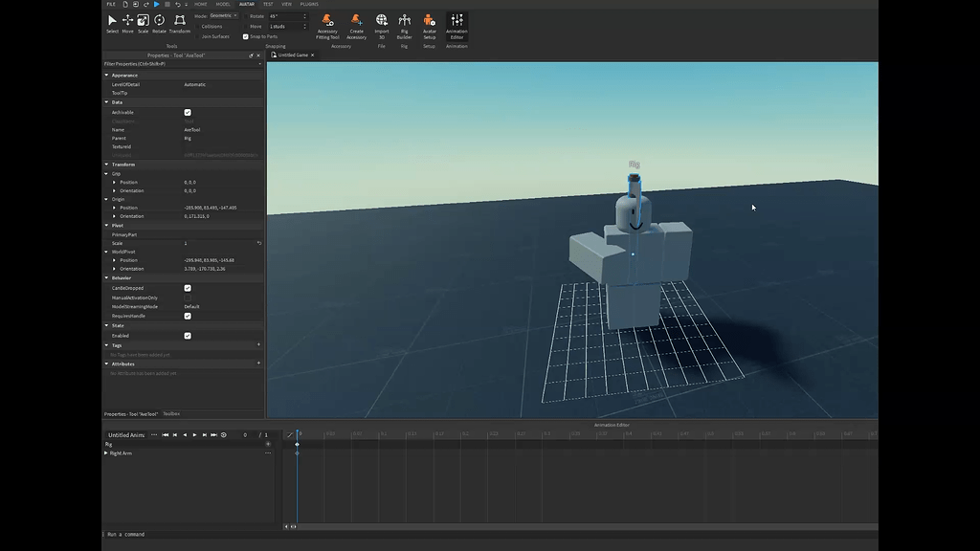Toggle animation looping in the editor

[224, 434]
